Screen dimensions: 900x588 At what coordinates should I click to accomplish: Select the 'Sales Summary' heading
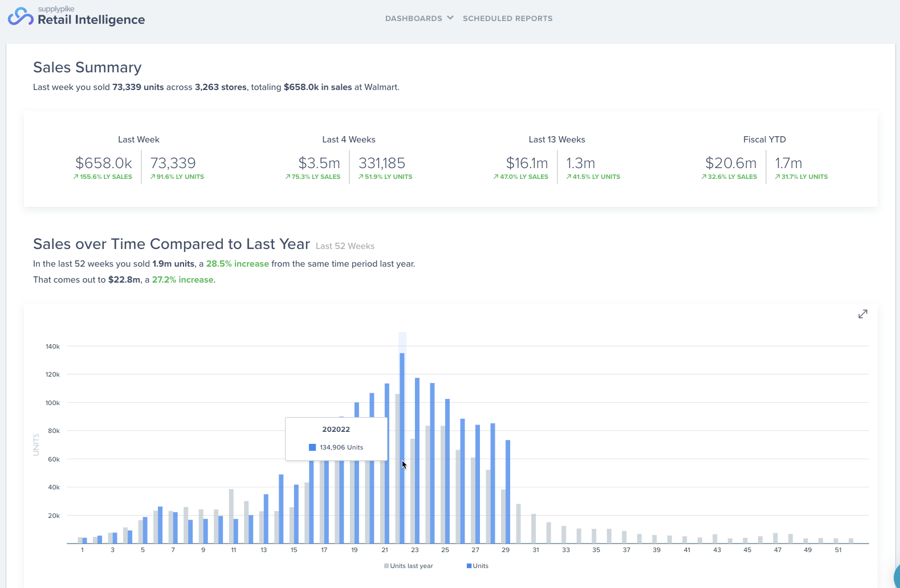[87, 67]
